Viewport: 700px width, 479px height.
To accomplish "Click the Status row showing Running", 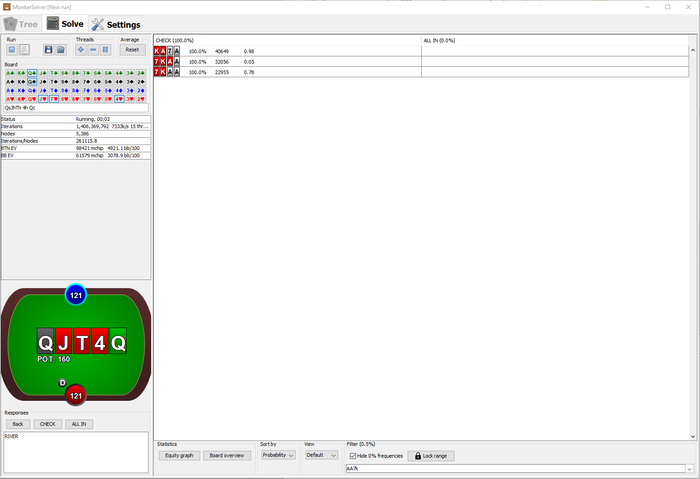I will point(76,119).
